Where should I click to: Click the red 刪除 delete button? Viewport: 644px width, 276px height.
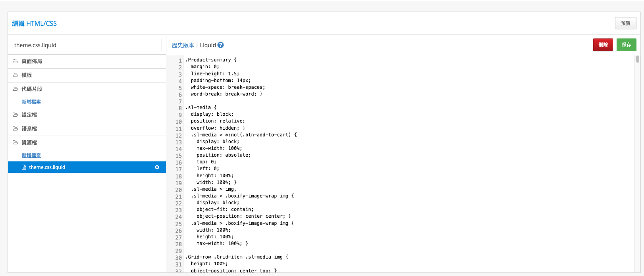(x=603, y=45)
